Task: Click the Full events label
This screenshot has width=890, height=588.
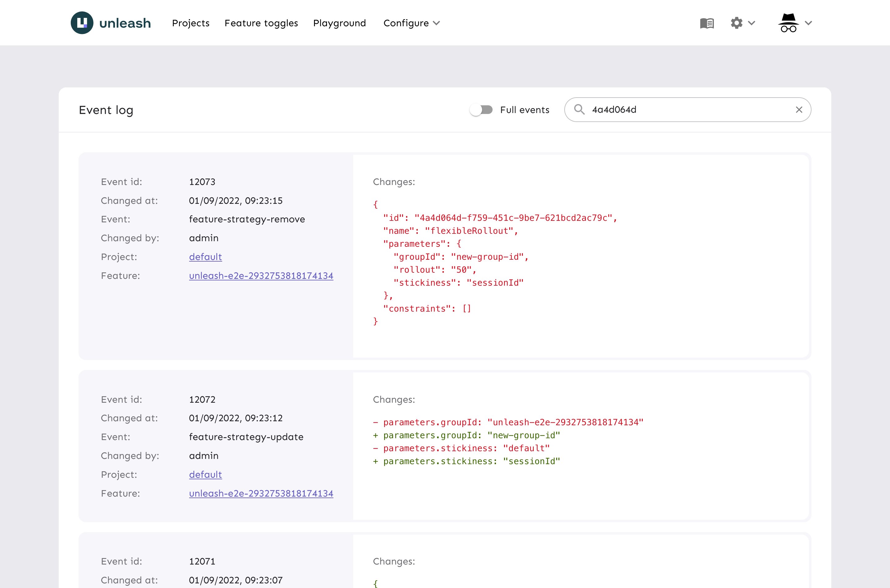Action: click(x=524, y=110)
